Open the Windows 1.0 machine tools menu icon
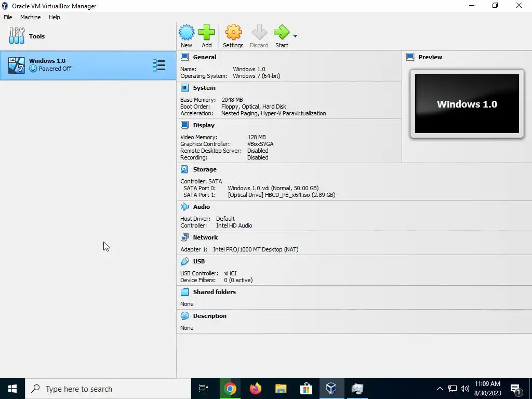 tap(159, 65)
